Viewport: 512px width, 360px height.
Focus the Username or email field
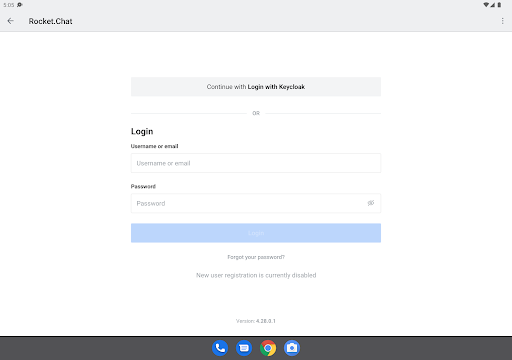pyautogui.click(x=256, y=163)
